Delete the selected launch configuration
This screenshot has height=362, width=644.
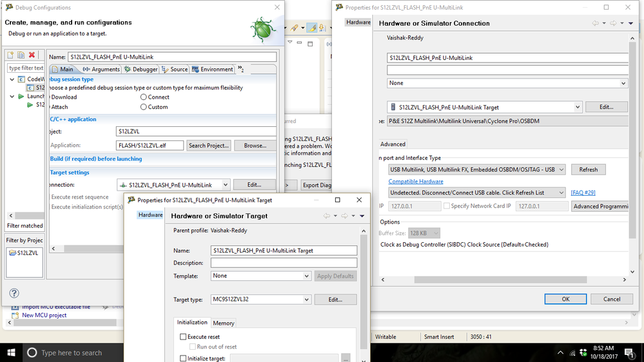(x=32, y=55)
